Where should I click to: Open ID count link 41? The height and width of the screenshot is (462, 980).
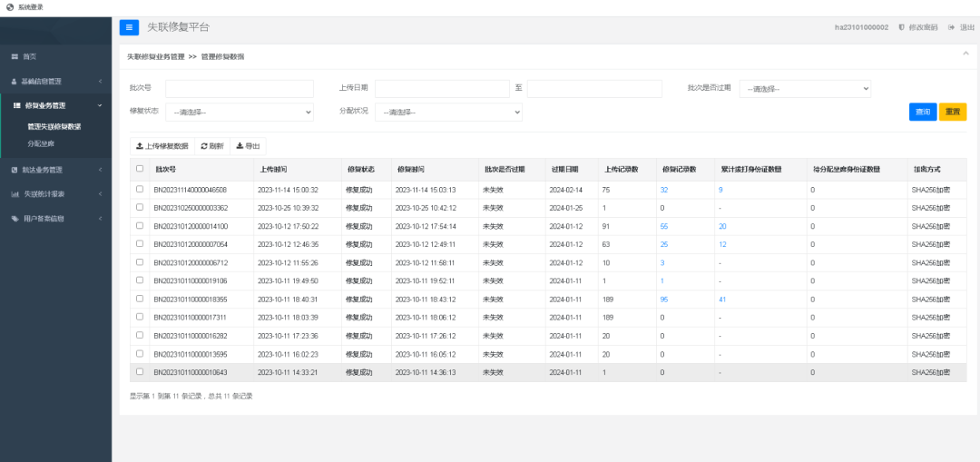(x=722, y=300)
